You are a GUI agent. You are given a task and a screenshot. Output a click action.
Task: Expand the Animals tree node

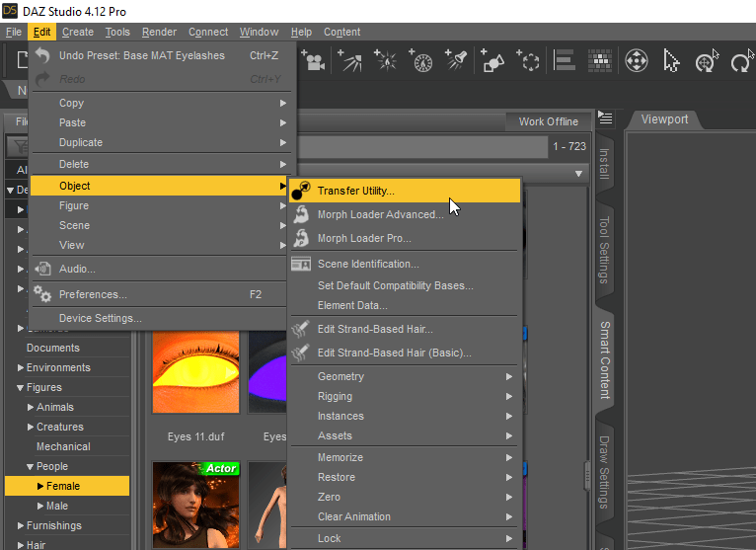31,407
